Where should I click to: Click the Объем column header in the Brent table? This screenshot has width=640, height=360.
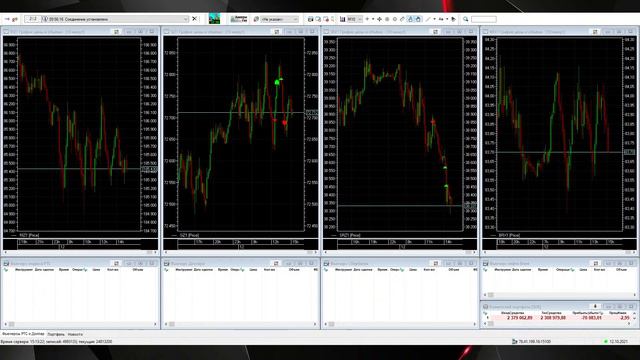[x=621, y=270]
